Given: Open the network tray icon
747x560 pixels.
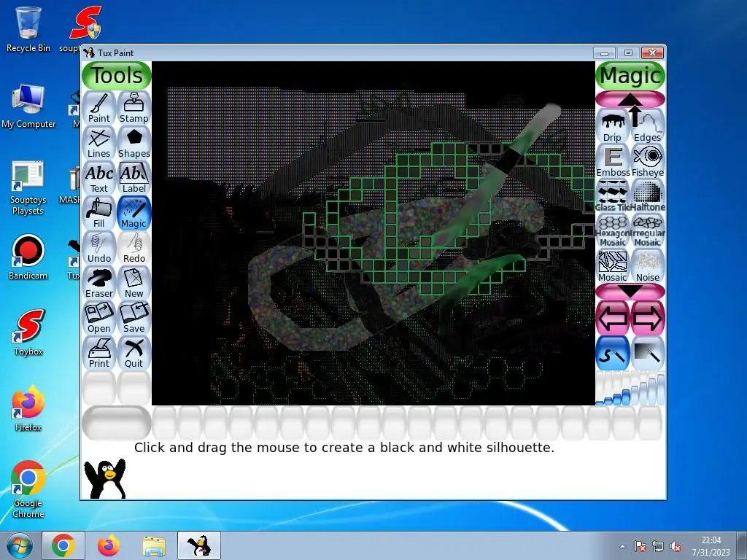Looking at the screenshot, I should click(658, 546).
